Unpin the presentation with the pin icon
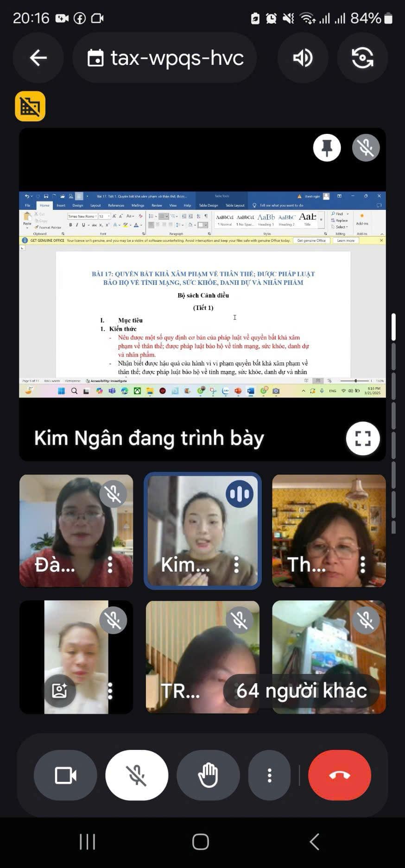The height and width of the screenshot is (868, 405). point(327,148)
